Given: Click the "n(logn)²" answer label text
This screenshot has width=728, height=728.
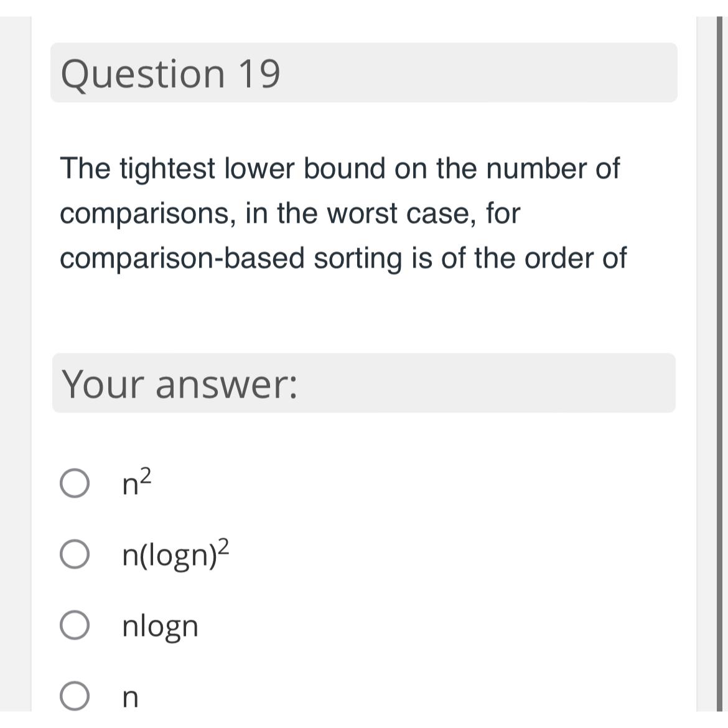Looking at the screenshot, I should click(176, 554).
